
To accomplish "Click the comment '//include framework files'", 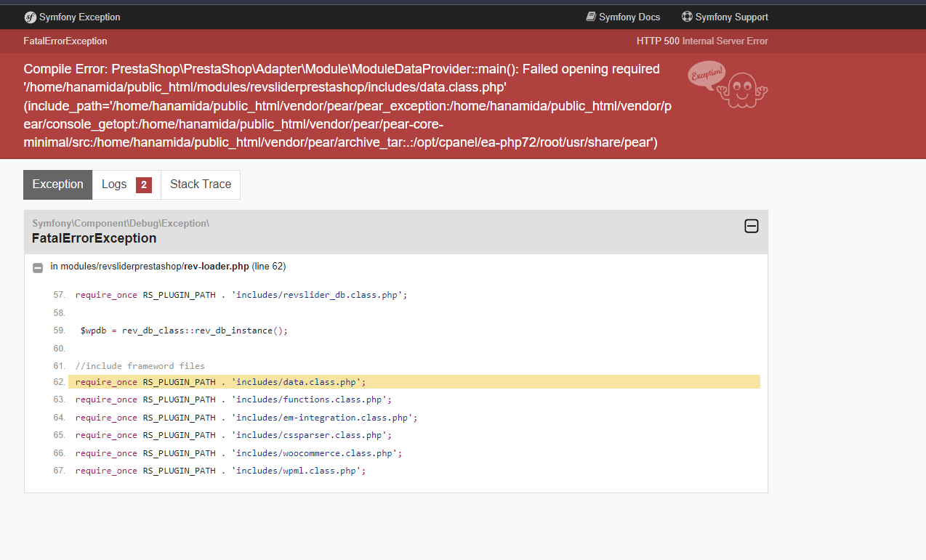I will click(x=140, y=366).
